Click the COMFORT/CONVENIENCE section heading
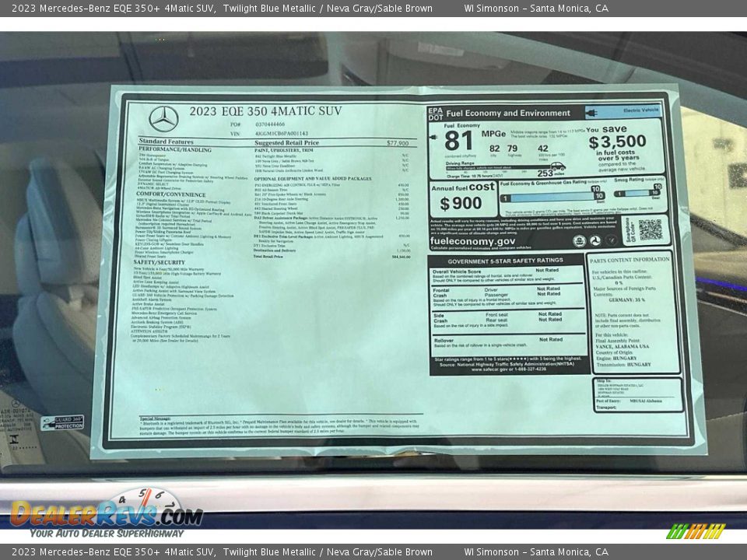747x560 pixels. (x=171, y=194)
